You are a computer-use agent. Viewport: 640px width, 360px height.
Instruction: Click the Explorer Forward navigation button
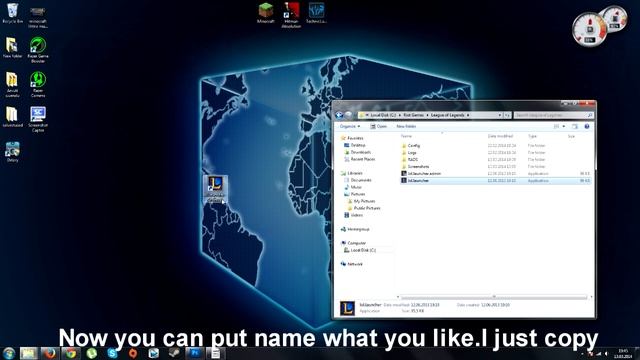[x=348, y=116]
